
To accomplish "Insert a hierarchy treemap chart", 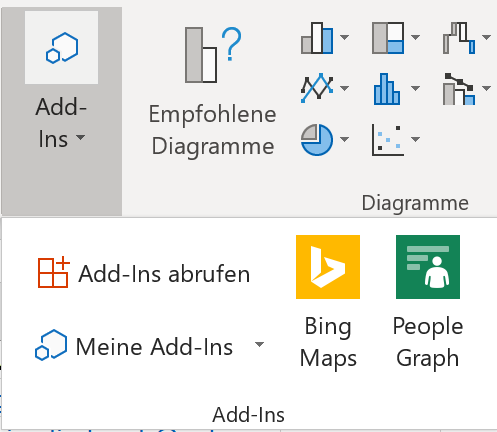I will (388, 38).
